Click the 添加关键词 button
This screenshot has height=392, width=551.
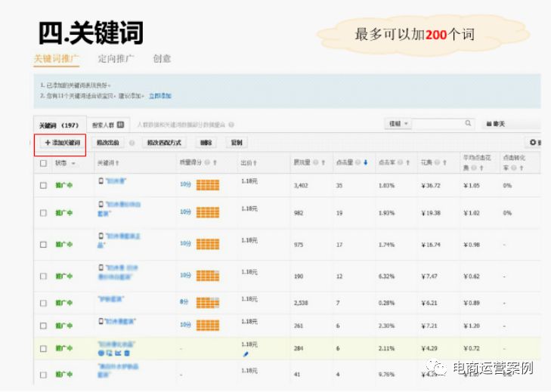pyautogui.click(x=63, y=143)
